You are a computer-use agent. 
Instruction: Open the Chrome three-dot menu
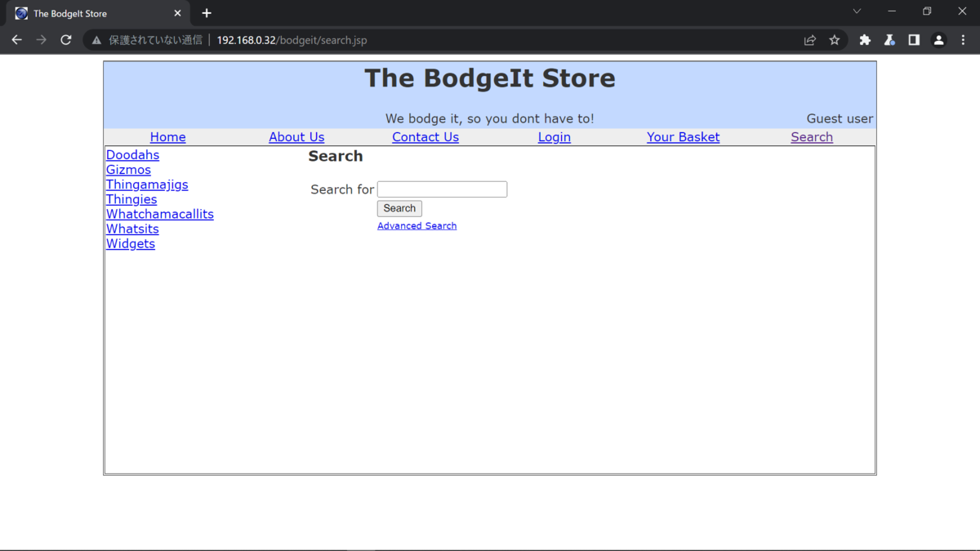coord(964,40)
